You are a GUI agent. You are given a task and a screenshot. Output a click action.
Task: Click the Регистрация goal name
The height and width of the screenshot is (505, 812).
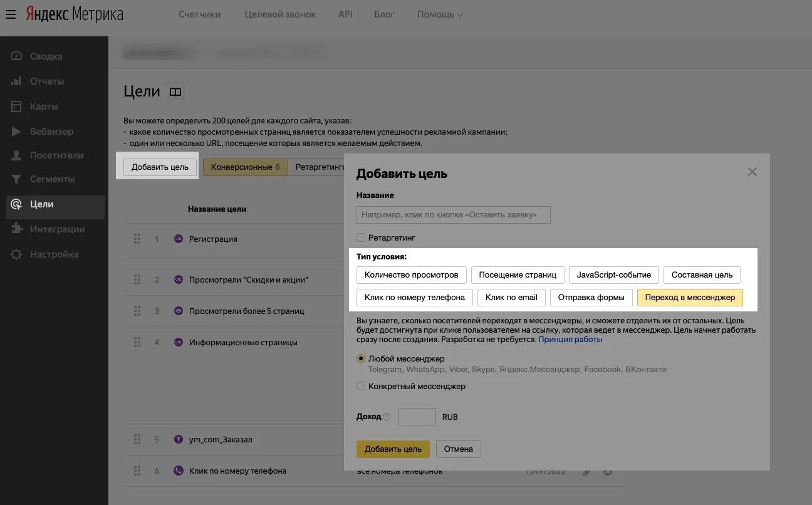(213, 239)
